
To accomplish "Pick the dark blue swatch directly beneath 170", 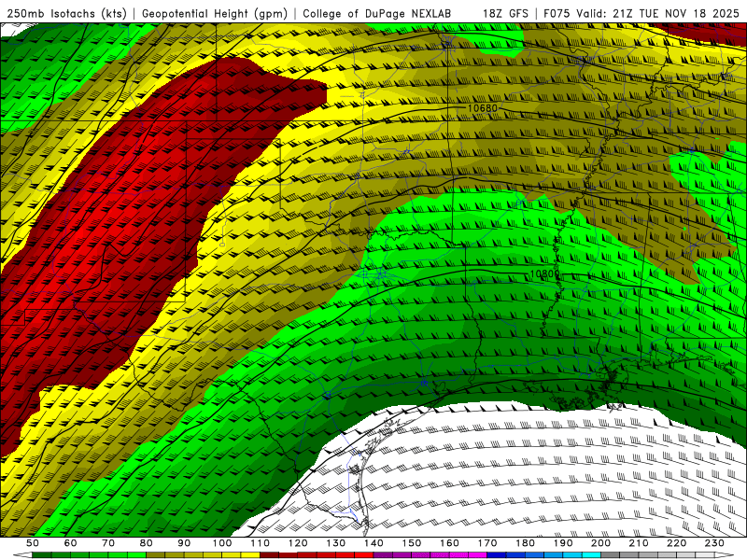I will click(497, 555).
